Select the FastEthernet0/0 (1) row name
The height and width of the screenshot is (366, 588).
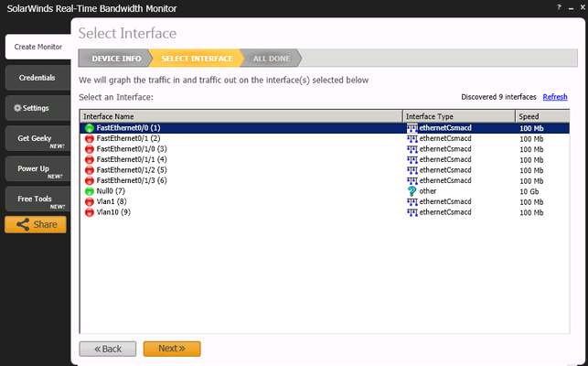(128, 128)
